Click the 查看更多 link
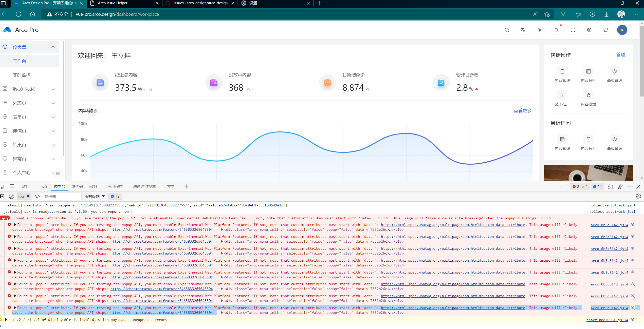Image resolution: width=644 pixels, height=329 pixels. (522, 111)
